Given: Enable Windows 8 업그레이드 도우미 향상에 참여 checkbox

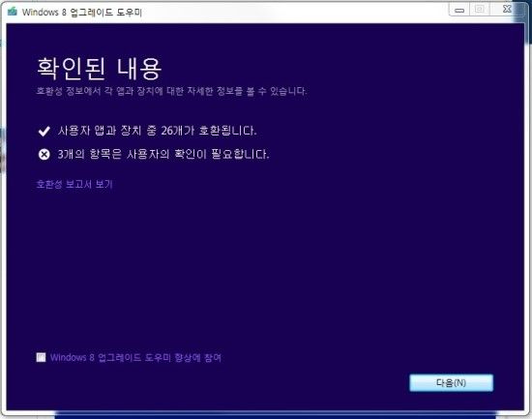Looking at the screenshot, I should click(41, 357).
